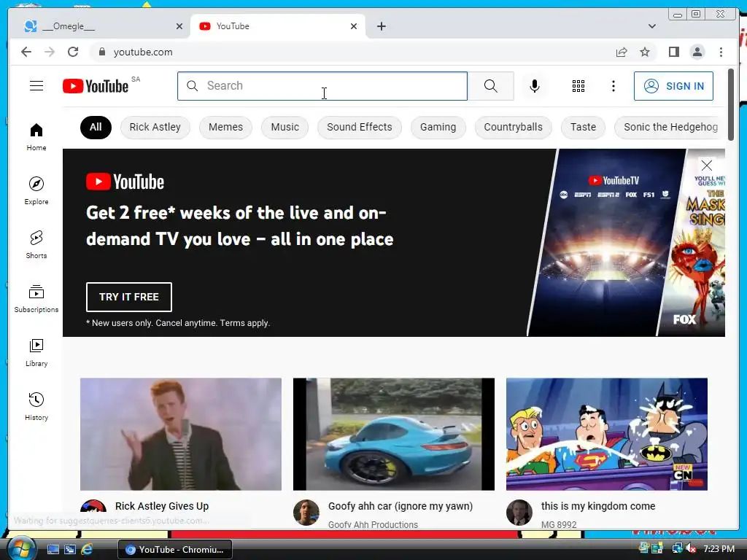Open Library in the sidebar
Viewport: 747px width, 560px height.
36,352
